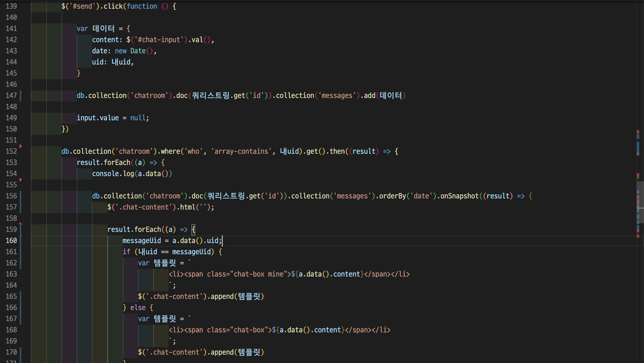Click the red gutter arrow above line 159
Screen dimensions: 644x363
click(x=20, y=224)
